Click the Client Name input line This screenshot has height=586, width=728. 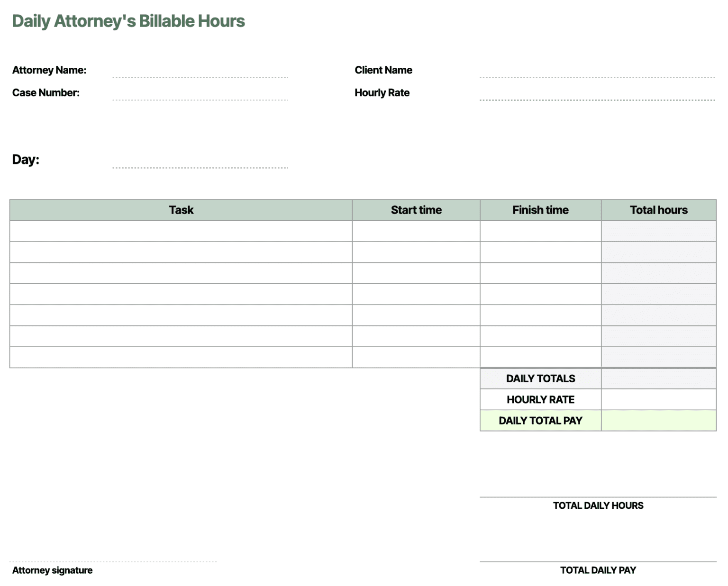(597, 76)
